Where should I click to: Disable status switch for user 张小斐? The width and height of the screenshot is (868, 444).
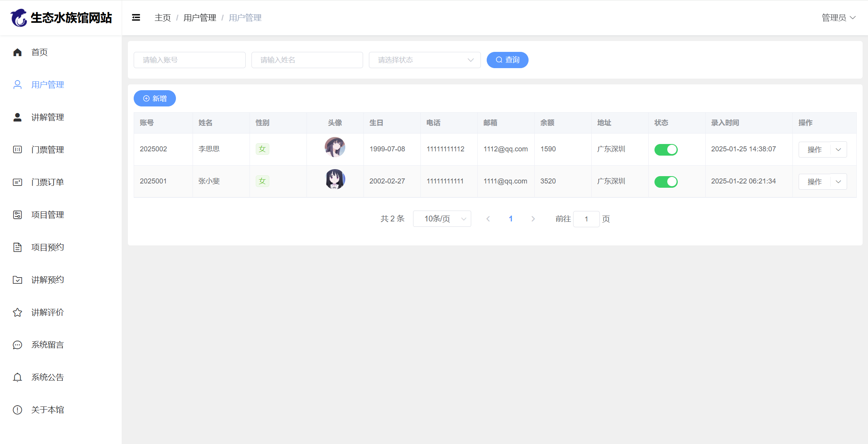(666, 182)
